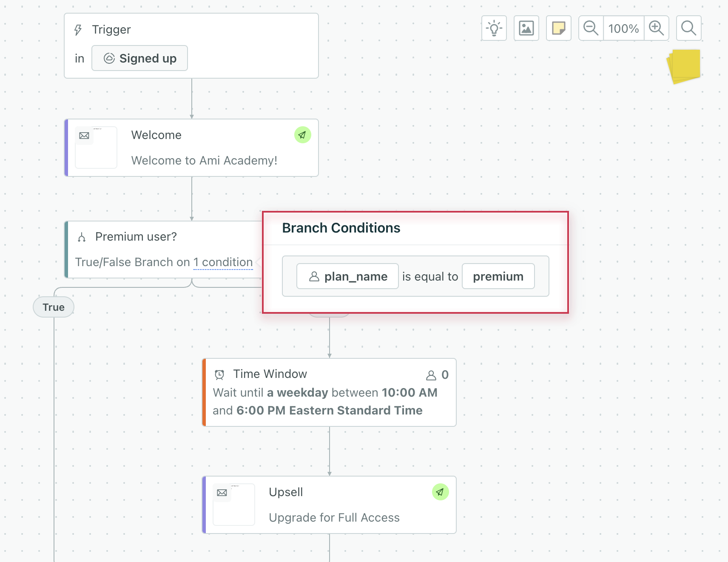The image size is (728, 562).
Task: Click 'Welcome to Ami Academy!' subject text
Action: click(204, 160)
